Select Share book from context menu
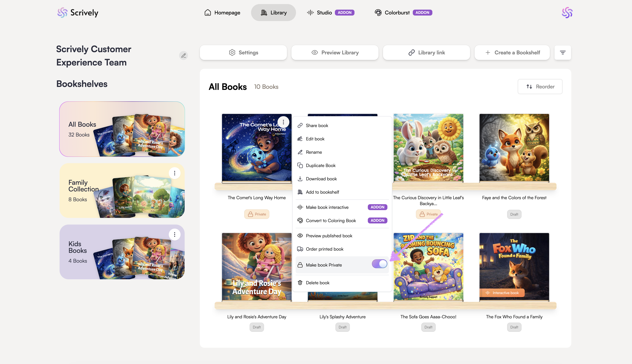This screenshot has height=364, width=632. point(317,126)
